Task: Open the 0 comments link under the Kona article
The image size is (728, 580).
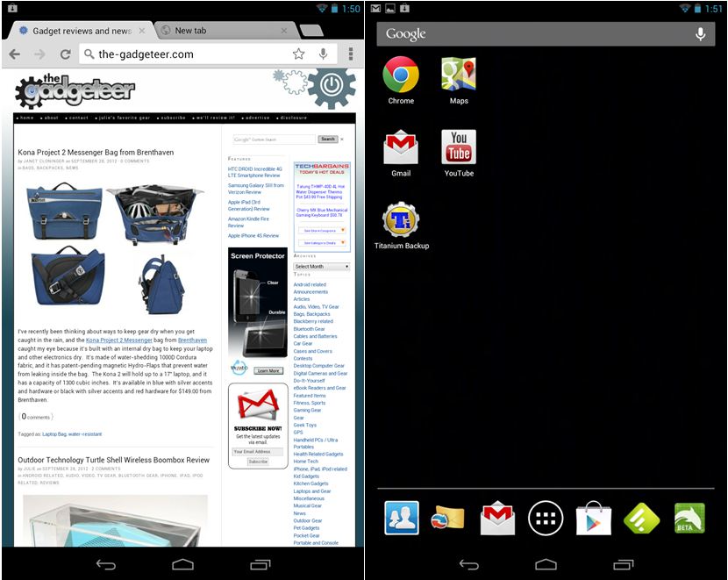Action: coord(36,417)
